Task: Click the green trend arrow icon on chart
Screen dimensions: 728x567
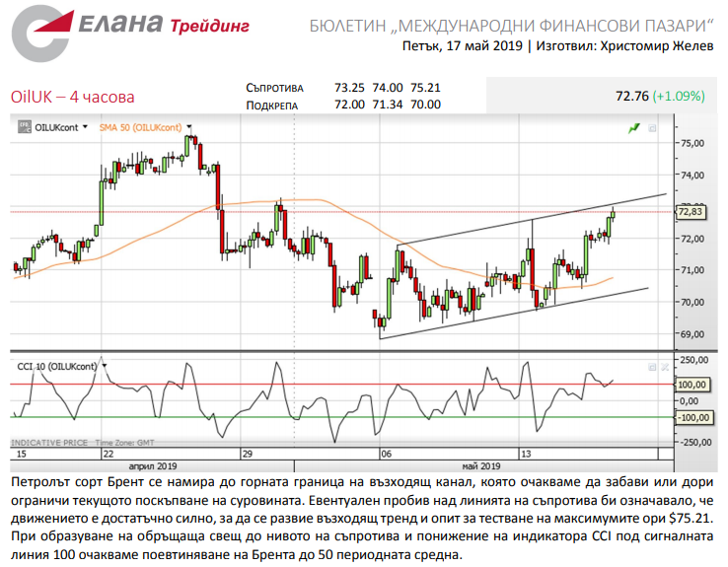Action: tap(633, 128)
